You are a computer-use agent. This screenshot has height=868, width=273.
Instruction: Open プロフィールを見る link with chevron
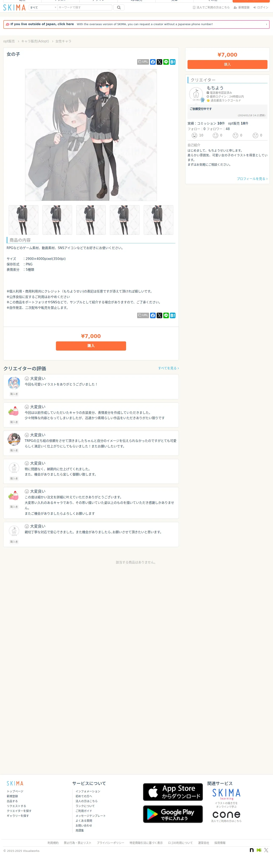[x=252, y=179]
